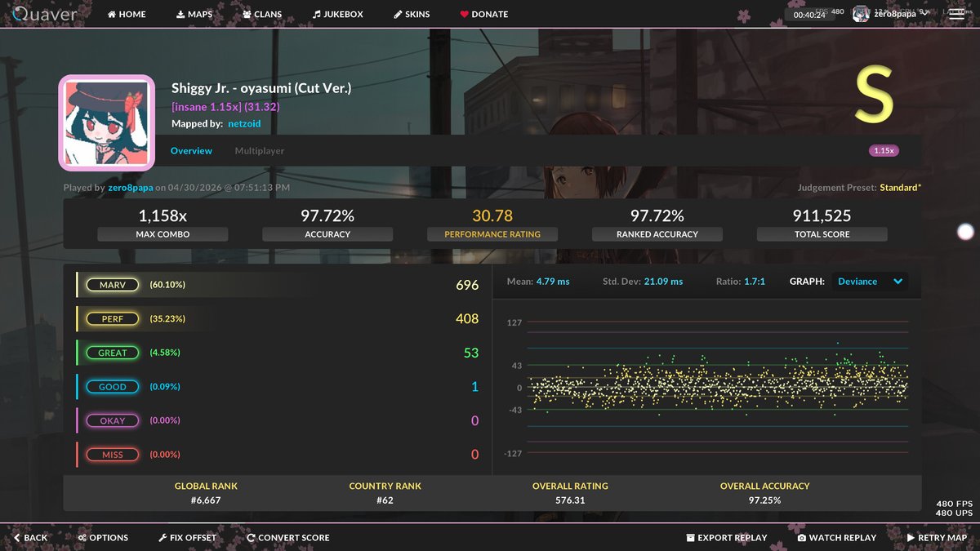Open the zero8papa profile dropdown
980x551 pixels.
click(892, 14)
